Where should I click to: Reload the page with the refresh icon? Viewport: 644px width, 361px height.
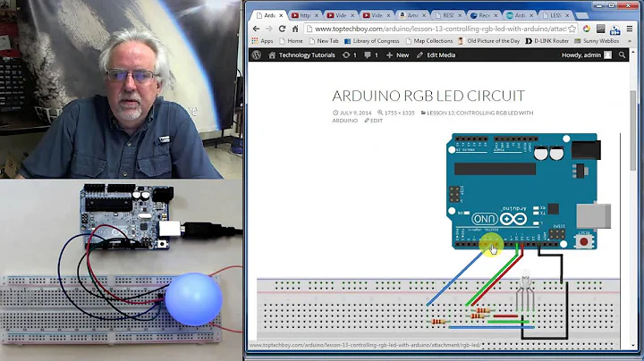(282, 29)
